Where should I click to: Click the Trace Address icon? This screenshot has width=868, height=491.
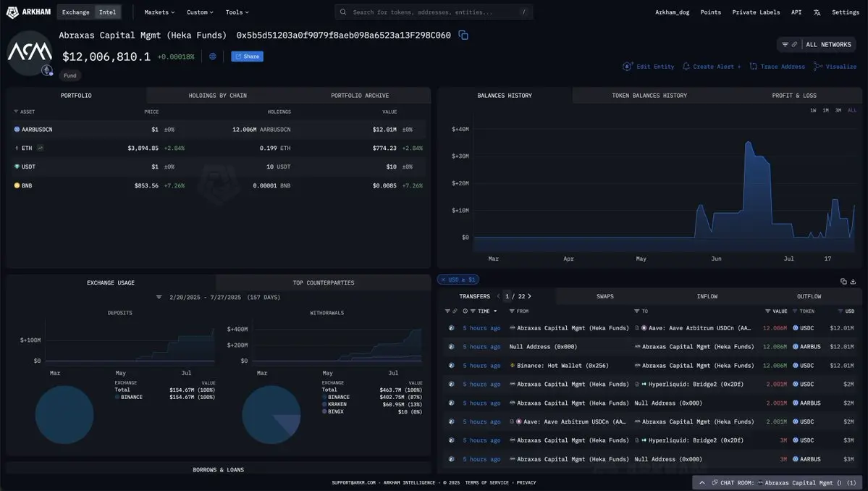pos(753,67)
